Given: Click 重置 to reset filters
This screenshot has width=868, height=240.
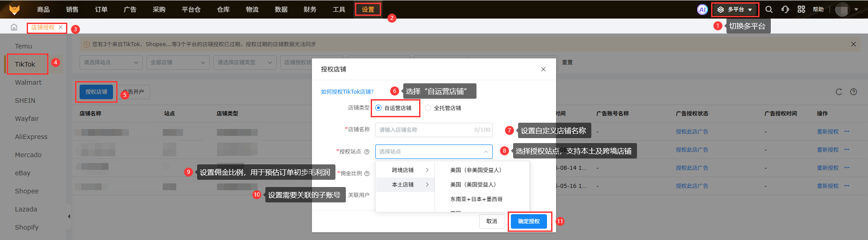Looking at the screenshot, I should (x=567, y=62).
